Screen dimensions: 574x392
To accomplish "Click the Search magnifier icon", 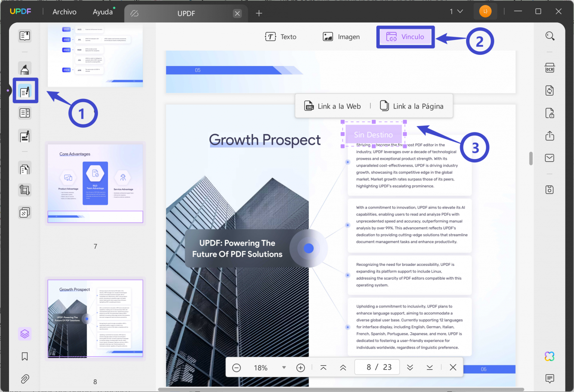I will 550,36.
